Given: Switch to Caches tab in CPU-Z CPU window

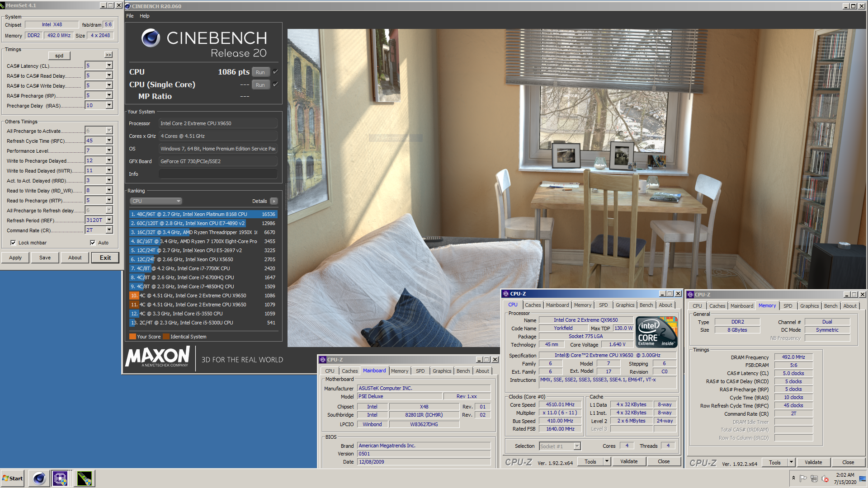Looking at the screenshot, I should (x=533, y=305).
